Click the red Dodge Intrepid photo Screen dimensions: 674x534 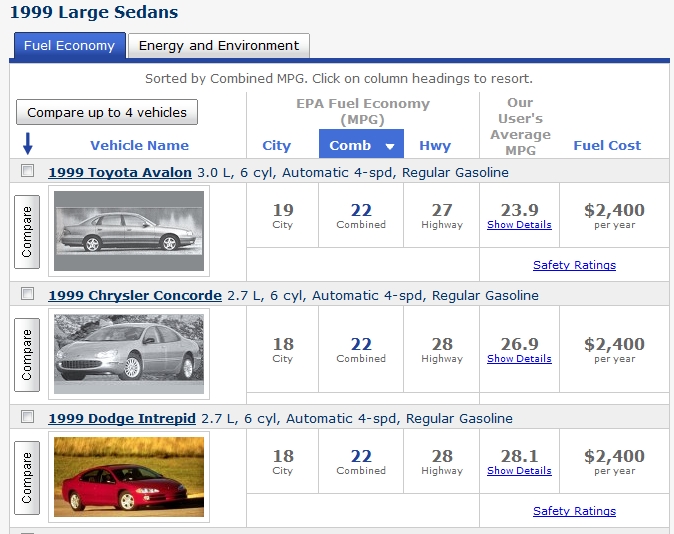point(128,477)
